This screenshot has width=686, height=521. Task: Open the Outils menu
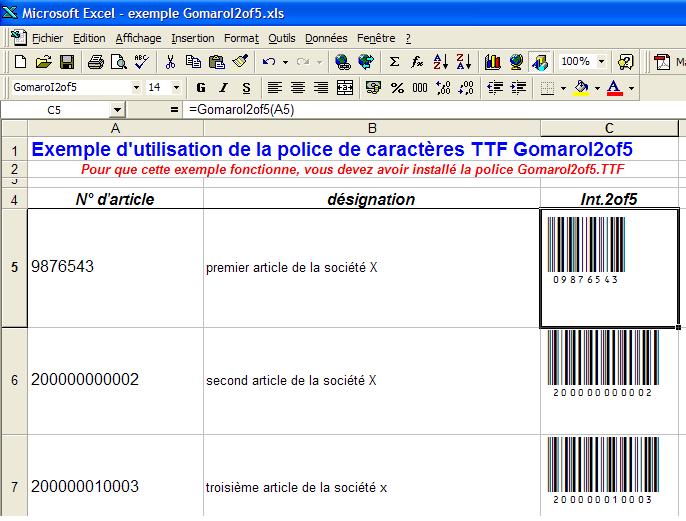(282, 38)
